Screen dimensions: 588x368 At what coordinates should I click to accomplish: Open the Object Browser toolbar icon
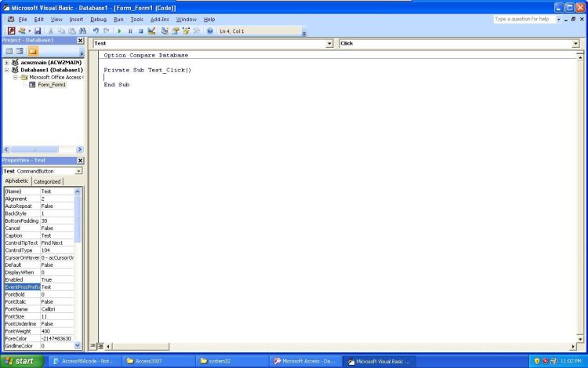click(x=186, y=31)
